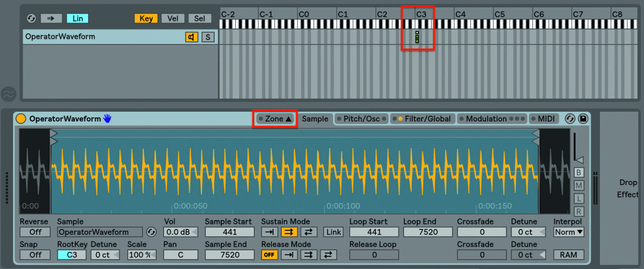Toggle the Snap Off button

[x=35, y=255]
